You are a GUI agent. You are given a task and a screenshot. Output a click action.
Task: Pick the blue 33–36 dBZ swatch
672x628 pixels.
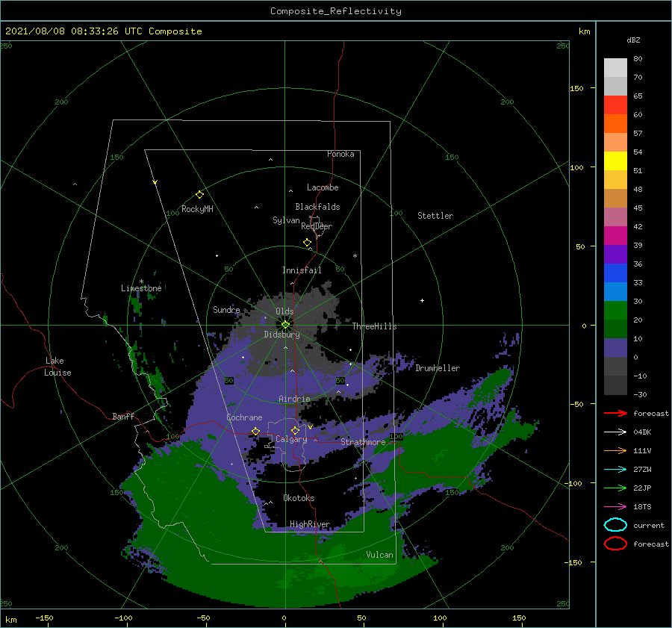pyautogui.click(x=615, y=273)
